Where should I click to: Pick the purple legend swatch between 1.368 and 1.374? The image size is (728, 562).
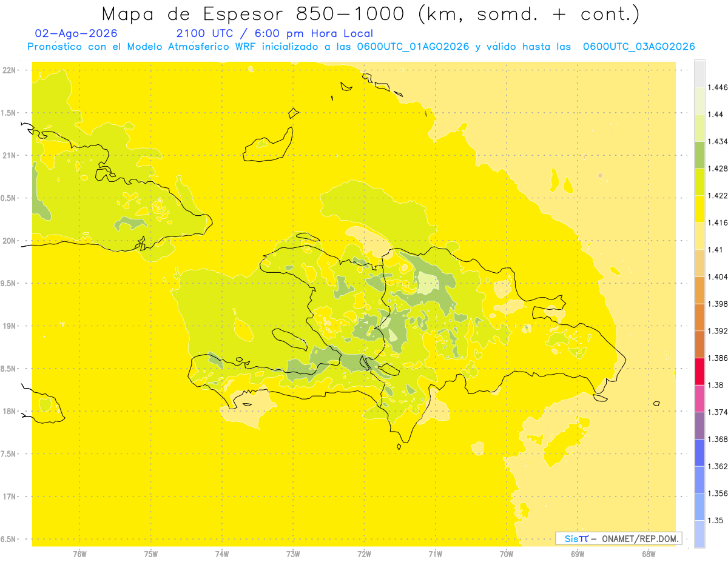tap(700, 426)
